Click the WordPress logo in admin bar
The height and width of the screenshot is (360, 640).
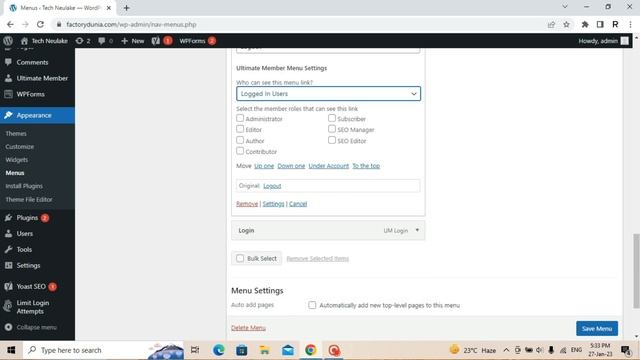click(x=8, y=41)
